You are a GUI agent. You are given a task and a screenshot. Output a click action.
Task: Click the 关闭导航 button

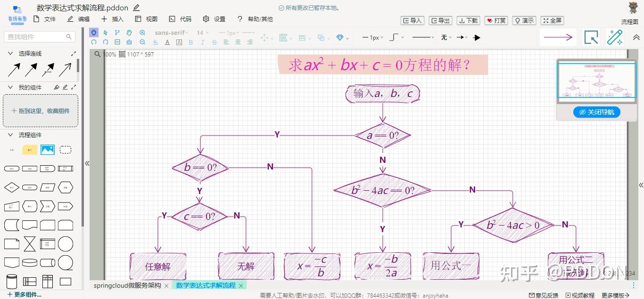point(597,112)
